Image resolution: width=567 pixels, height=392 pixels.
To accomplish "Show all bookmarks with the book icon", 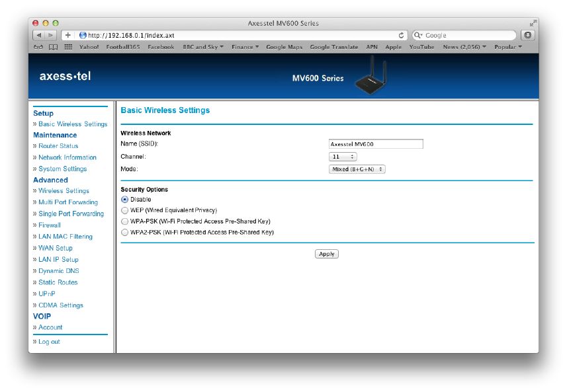I will coord(53,47).
